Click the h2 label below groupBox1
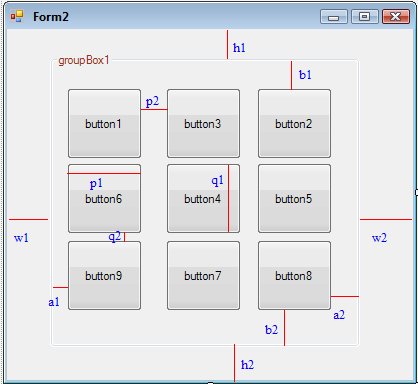Viewport: 418px width, 384px height. coord(247,365)
